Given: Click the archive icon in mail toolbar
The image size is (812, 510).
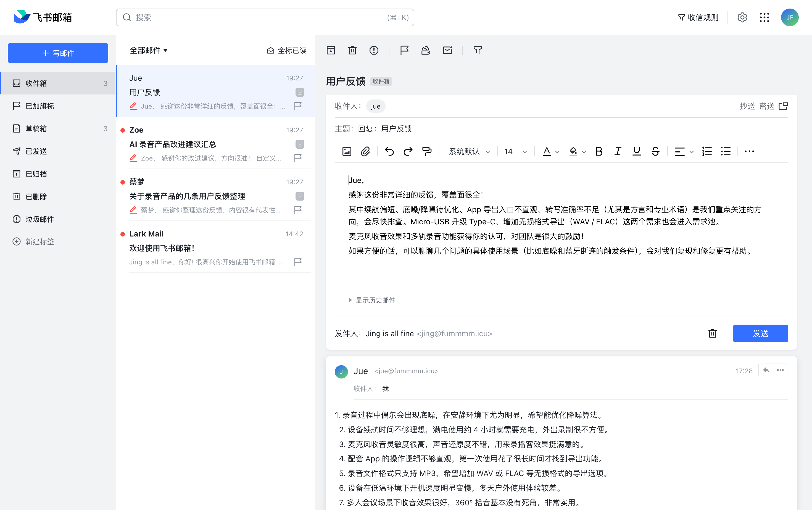Looking at the screenshot, I should [331, 50].
